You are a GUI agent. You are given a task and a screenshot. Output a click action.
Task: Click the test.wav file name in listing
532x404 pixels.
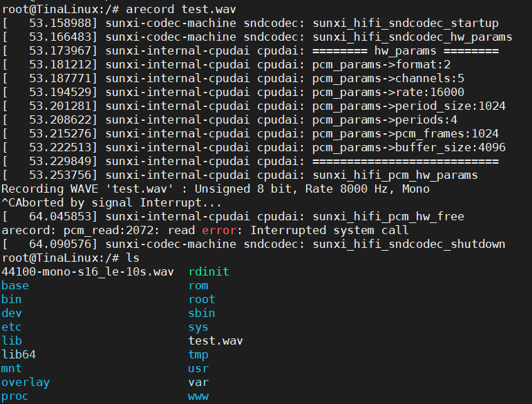tap(216, 340)
